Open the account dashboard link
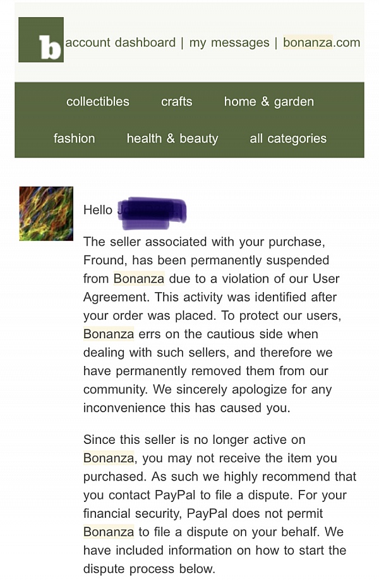Image resolution: width=379 pixels, height=588 pixels. pyautogui.click(x=120, y=42)
